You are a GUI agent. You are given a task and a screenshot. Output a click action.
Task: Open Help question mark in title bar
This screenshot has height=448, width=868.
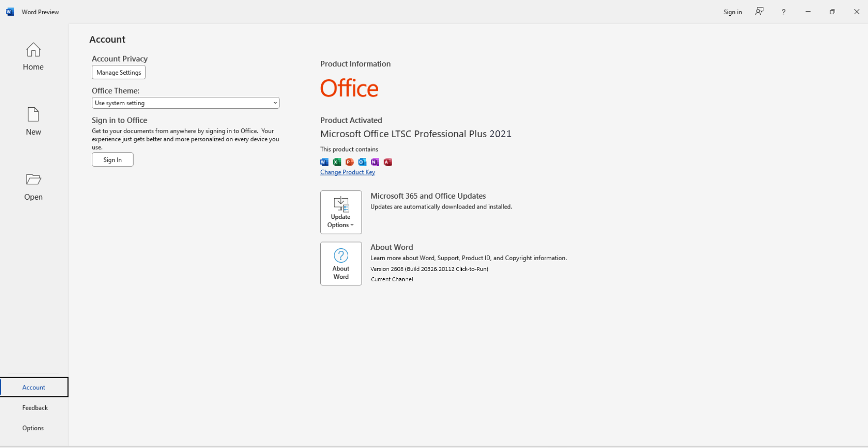pos(784,12)
